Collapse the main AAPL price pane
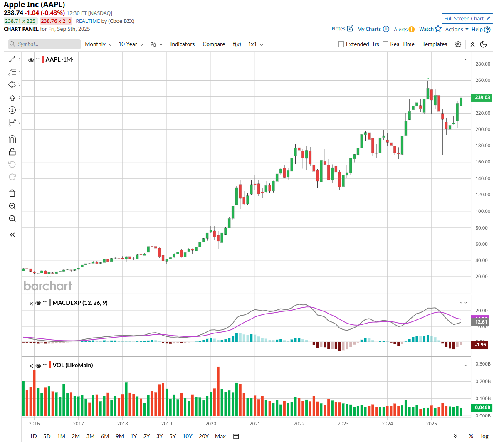The height and width of the screenshot is (447, 504). tap(465, 59)
